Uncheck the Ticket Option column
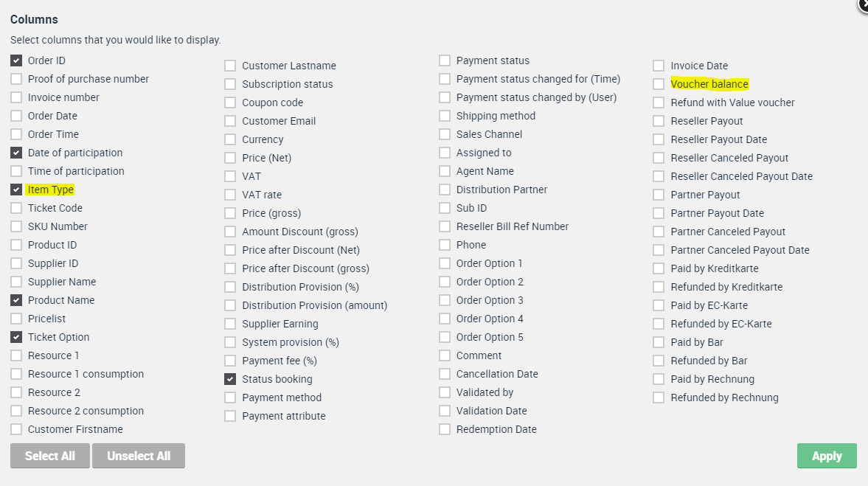Image resolution: width=868 pixels, height=486 pixels. click(x=16, y=337)
